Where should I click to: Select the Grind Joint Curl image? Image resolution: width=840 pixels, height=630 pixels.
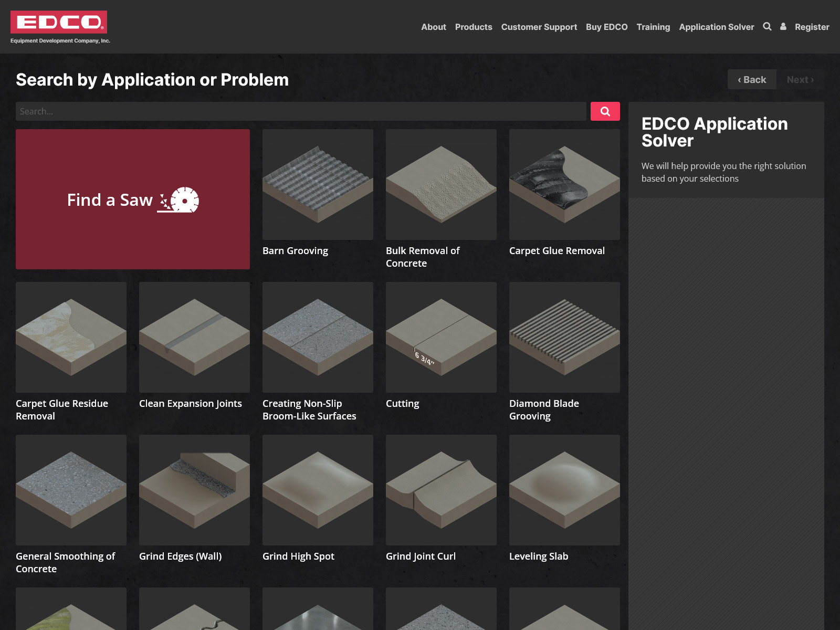coord(441,490)
